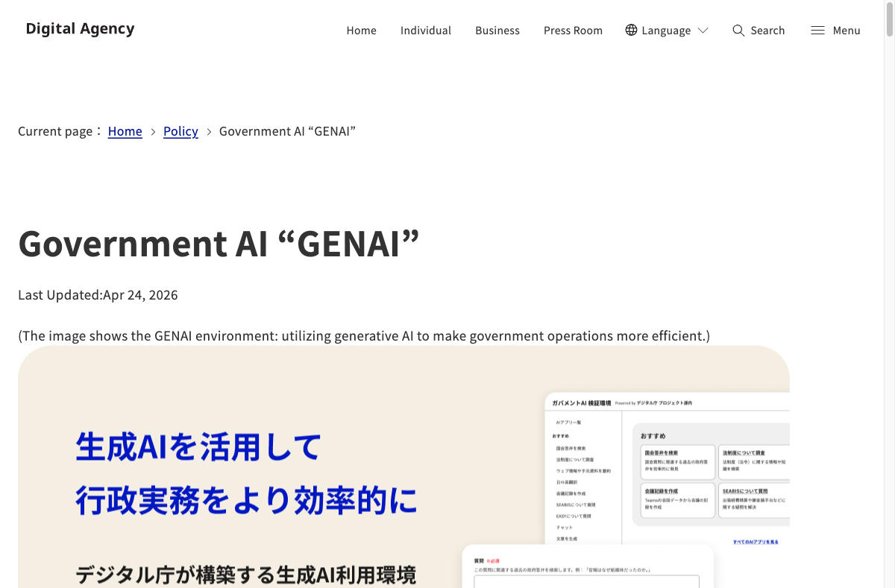The width and height of the screenshot is (895, 588).
Task: Follow the Home breadcrumb link
Action: [125, 131]
